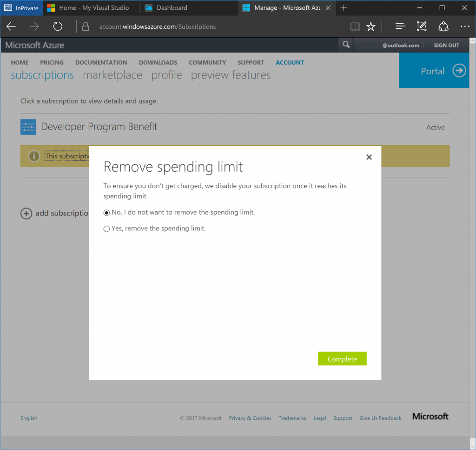476x450 pixels.
Task: Go to the subscriptions section
Action: (x=42, y=75)
